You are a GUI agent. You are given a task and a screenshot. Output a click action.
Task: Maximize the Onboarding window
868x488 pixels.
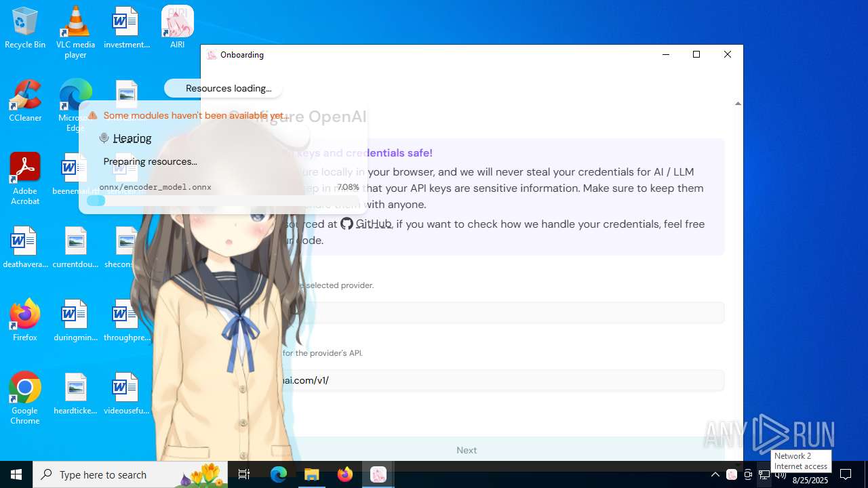[x=696, y=54]
